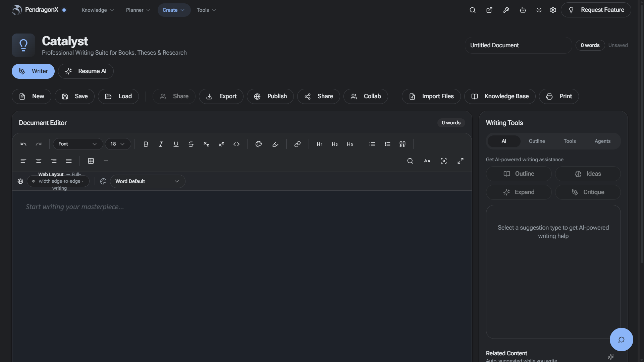
Task: Select the Resume AI mode
Action: 86,71
